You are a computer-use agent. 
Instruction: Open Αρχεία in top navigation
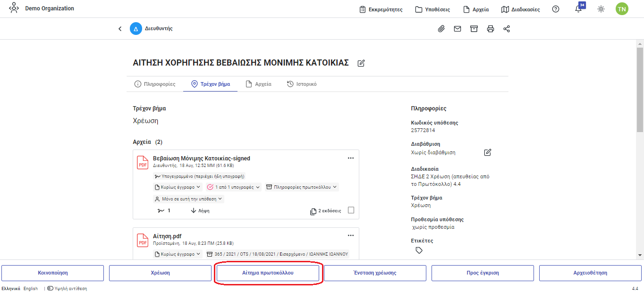tap(476, 9)
